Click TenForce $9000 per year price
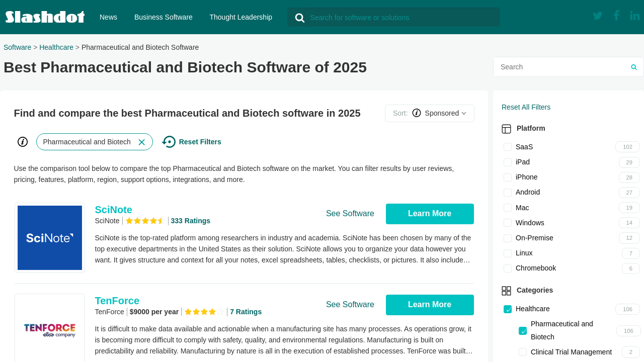The height and width of the screenshot is (362, 644). [154, 312]
